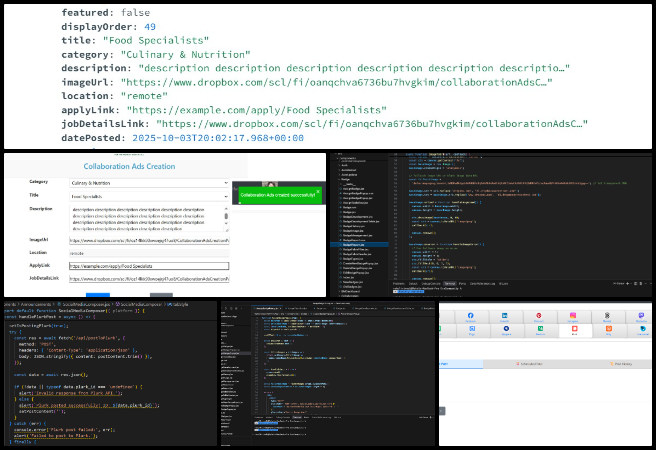Choose the Instagram platform icon
The image size is (656, 450).
coord(573,317)
